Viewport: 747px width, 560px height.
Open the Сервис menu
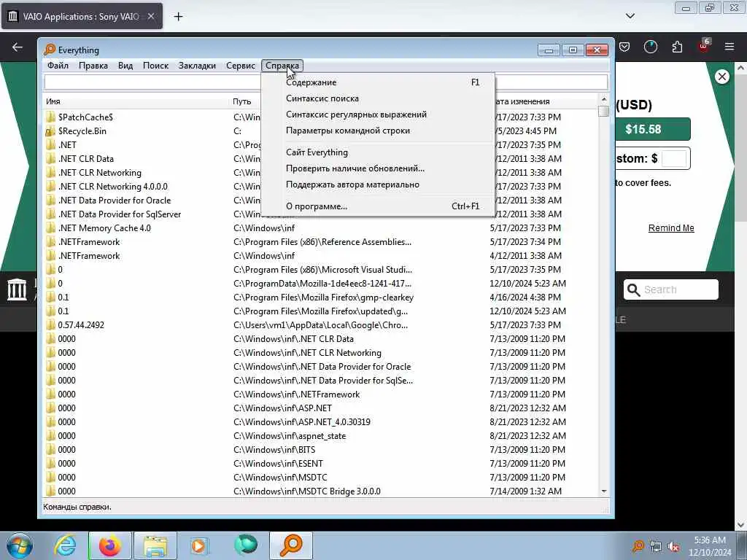[x=241, y=66]
